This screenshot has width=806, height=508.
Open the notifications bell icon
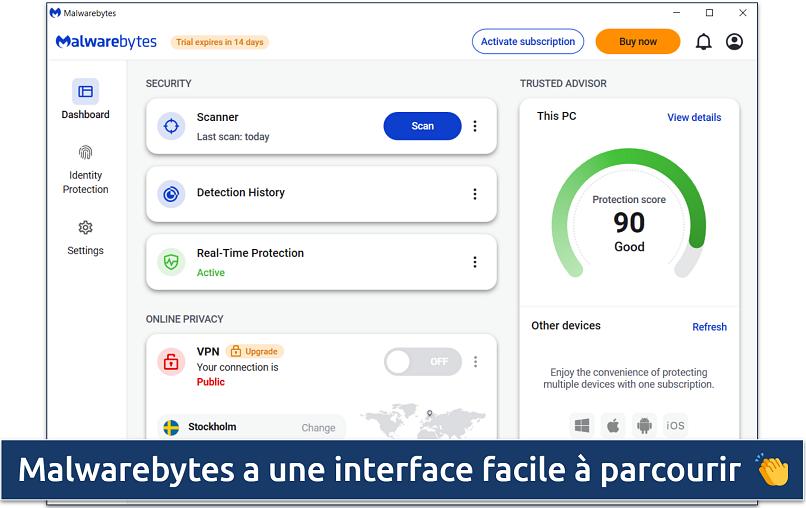(x=703, y=42)
